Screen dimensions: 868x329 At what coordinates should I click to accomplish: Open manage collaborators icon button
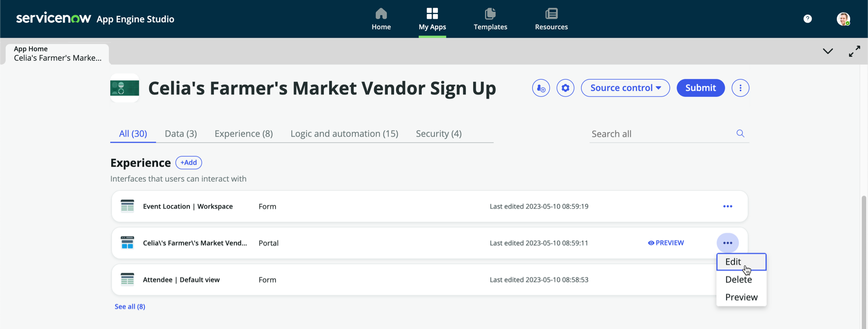tap(541, 88)
